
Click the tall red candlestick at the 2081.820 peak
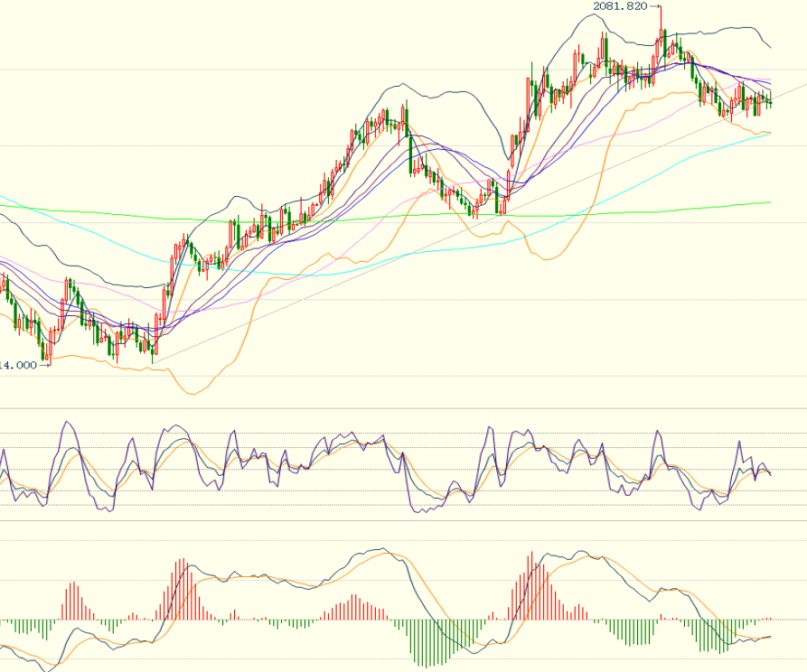[661, 25]
